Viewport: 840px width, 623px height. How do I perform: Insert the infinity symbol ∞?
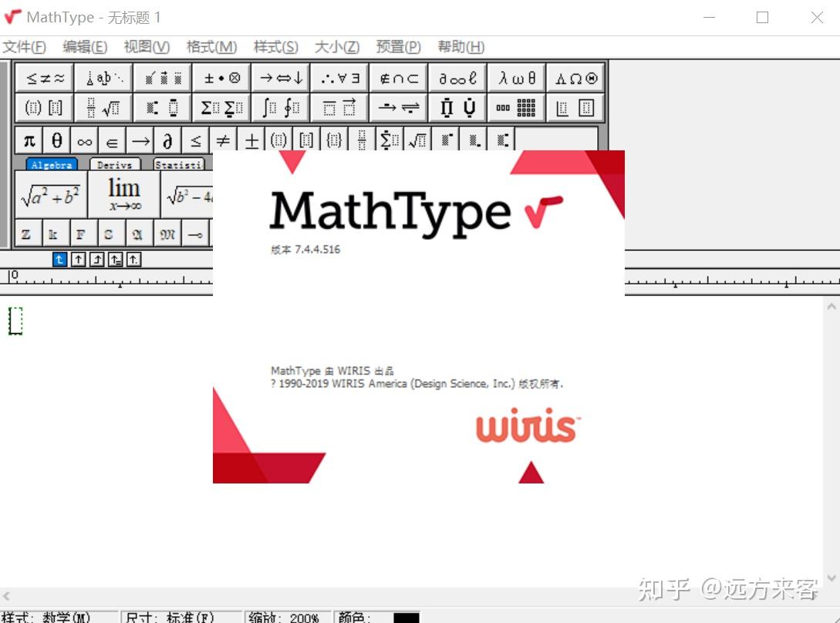coord(85,140)
